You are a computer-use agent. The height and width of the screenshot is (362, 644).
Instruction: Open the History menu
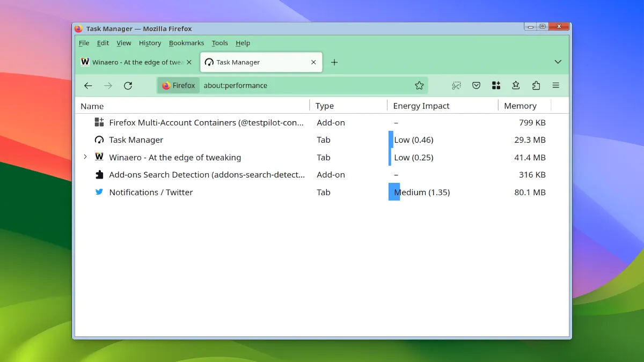click(x=150, y=43)
